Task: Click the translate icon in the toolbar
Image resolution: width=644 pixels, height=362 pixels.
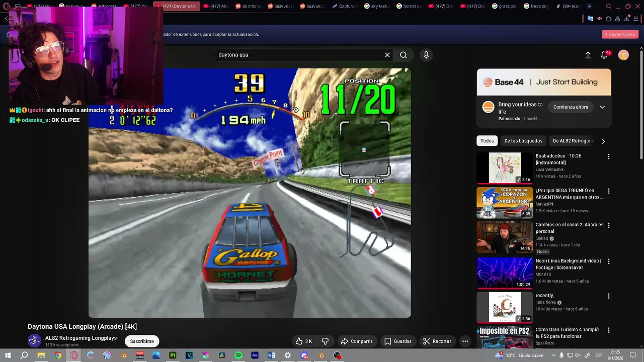Action: tap(590, 19)
